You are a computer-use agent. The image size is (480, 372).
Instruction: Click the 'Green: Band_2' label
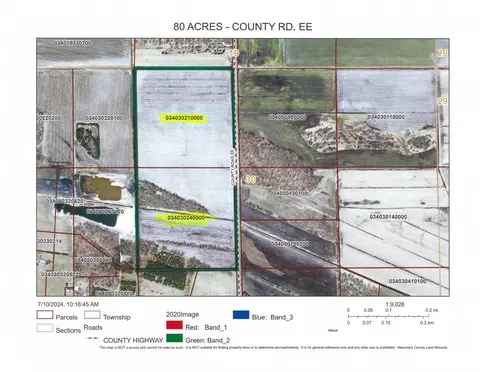[x=208, y=340]
